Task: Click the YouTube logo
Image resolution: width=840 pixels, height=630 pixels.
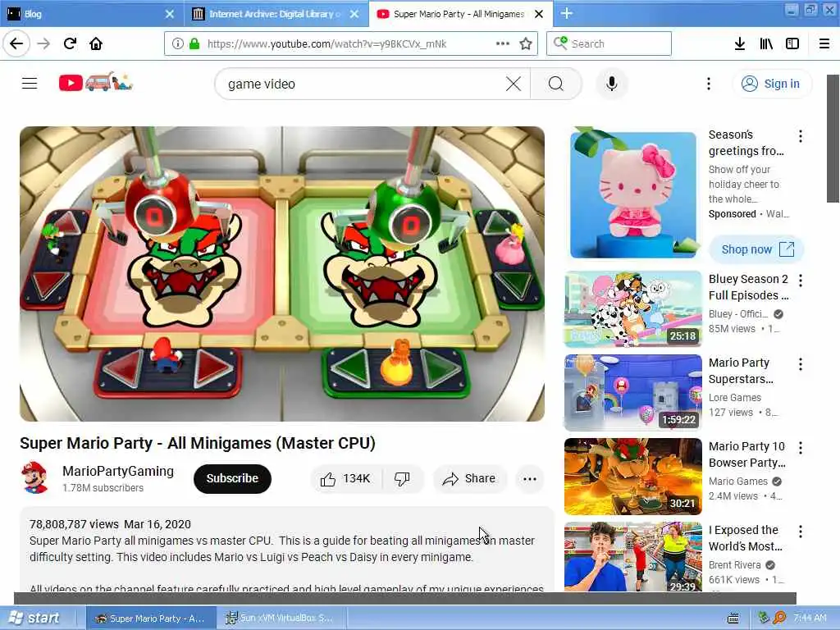Action: (96, 83)
